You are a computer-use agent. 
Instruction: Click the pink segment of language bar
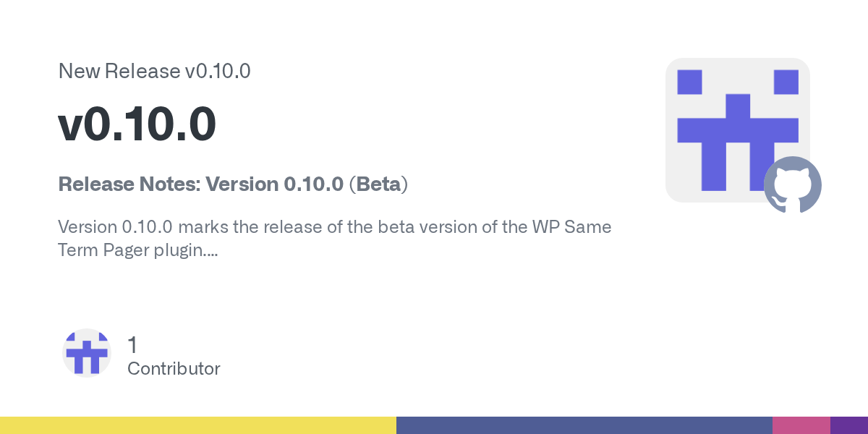pos(801,425)
